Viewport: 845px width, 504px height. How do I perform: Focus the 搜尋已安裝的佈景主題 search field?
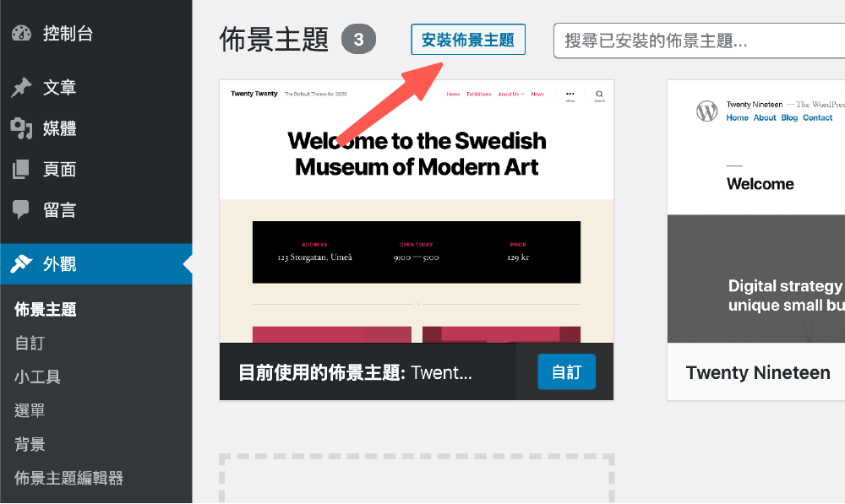[x=699, y=41]
